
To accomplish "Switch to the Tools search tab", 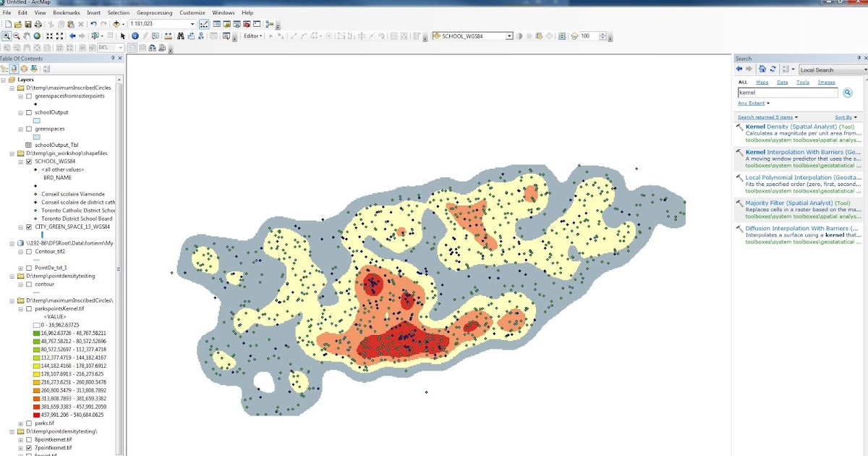I will 802,82.
